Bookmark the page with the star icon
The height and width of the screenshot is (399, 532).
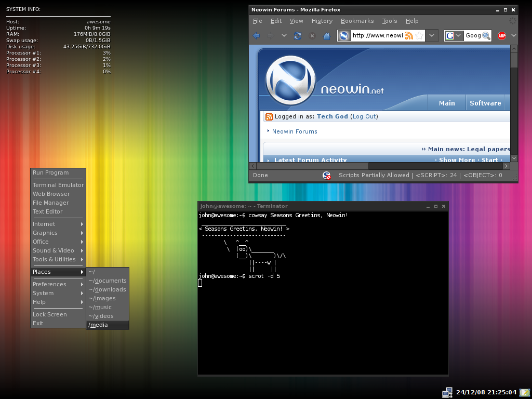pos(419,36)
